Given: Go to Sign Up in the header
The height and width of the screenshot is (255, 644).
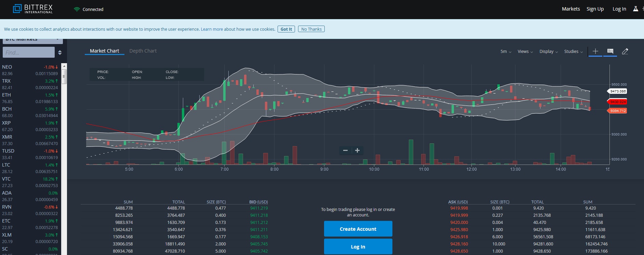Looking at the screenshot, I should [595, 9].
